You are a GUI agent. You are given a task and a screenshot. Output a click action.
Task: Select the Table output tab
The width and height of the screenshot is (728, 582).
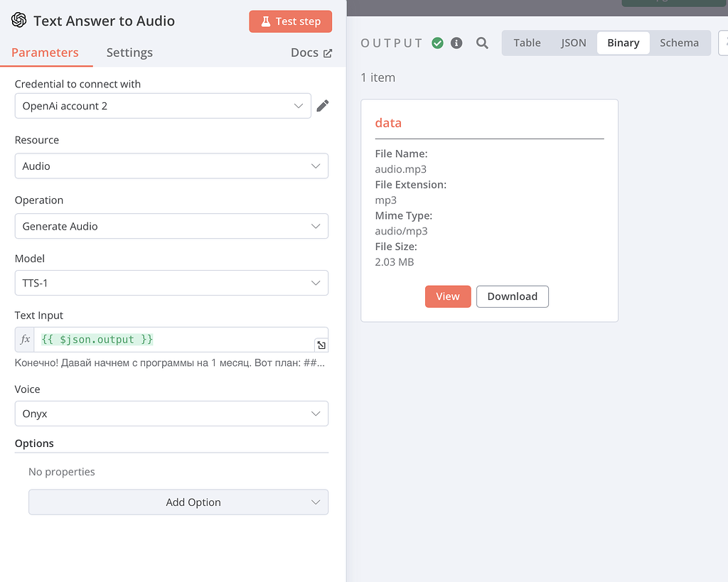click(x=527, y=43)
